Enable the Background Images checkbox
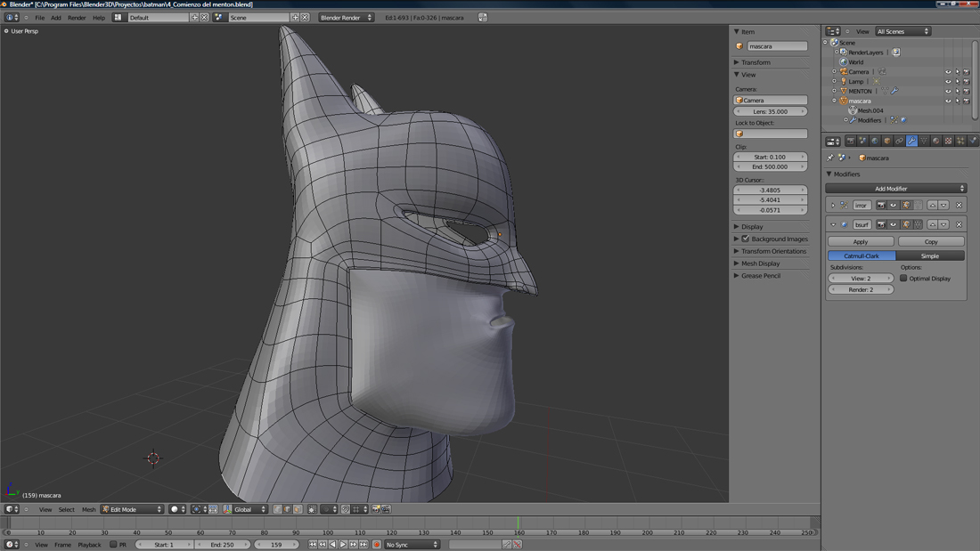Image resolution: width=980 pixels, height=551 pixels. 746,239
